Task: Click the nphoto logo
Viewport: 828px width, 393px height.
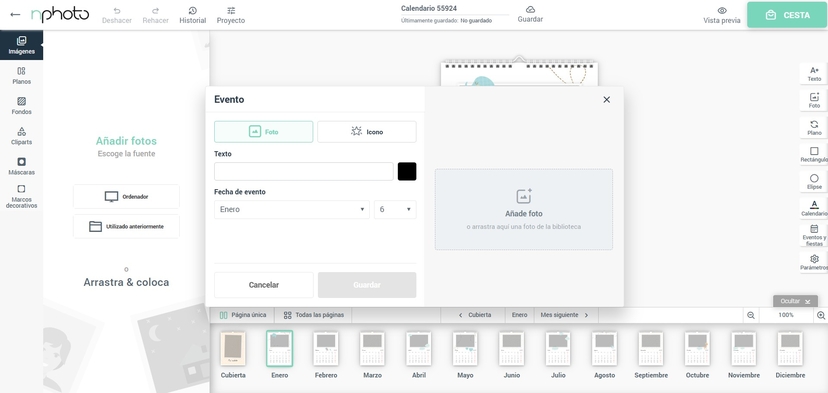Action: point(60,14)
